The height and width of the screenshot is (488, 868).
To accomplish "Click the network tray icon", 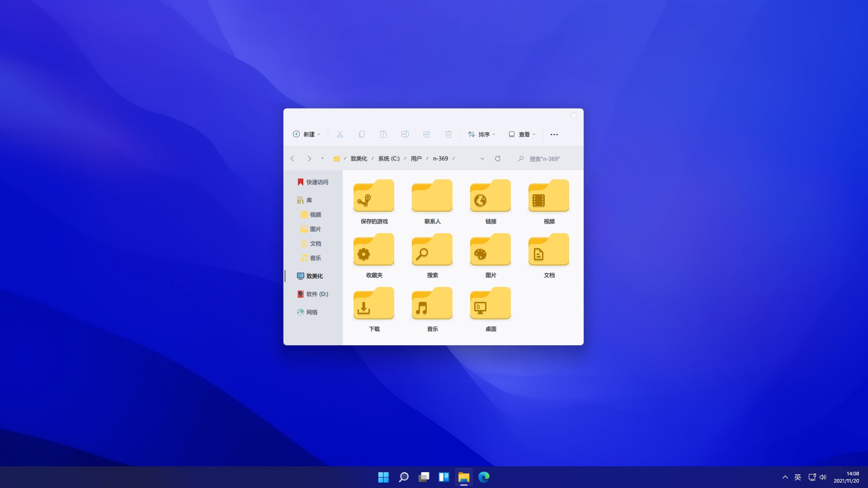I will (812, 477).
